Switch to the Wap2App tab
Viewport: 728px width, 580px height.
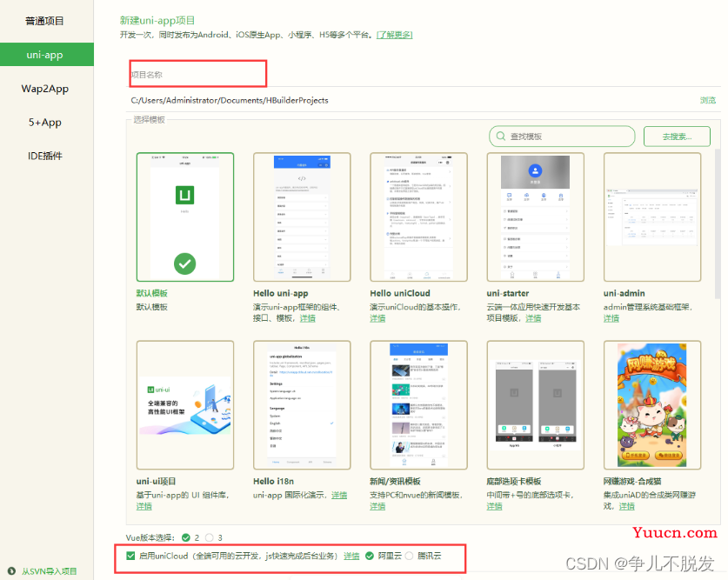[x=45, y=88]
